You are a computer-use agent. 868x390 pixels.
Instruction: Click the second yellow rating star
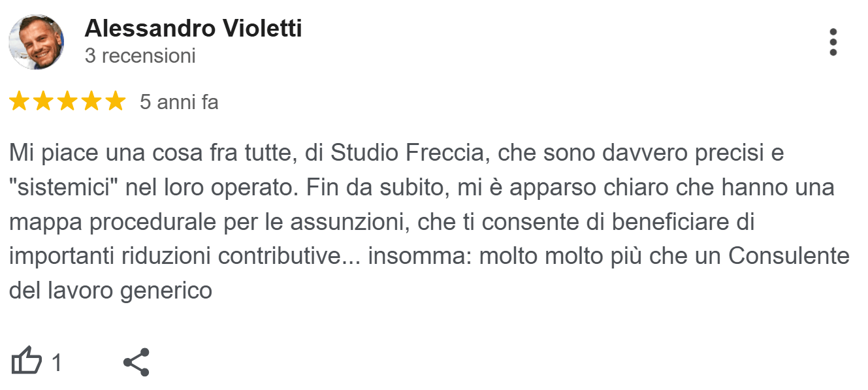(x=43, y=102)
